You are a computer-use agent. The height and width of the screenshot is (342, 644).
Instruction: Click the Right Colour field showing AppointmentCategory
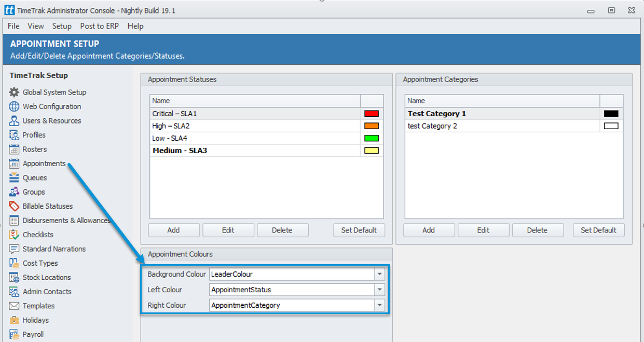point(297,305)
